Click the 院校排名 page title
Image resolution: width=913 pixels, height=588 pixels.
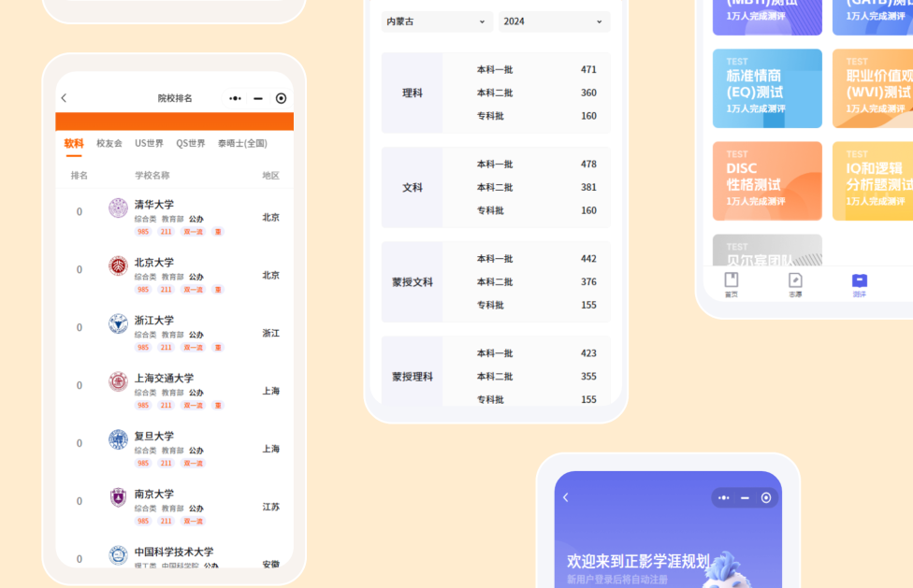(175, 98)
